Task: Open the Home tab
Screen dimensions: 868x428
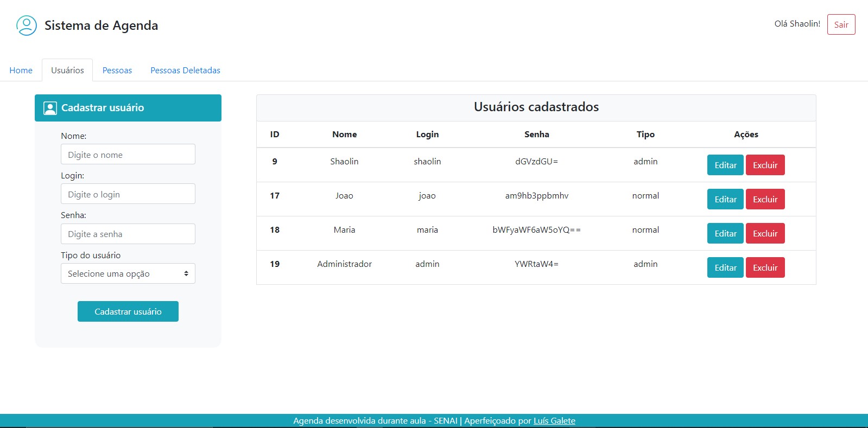Action: [x=21, y=71]
